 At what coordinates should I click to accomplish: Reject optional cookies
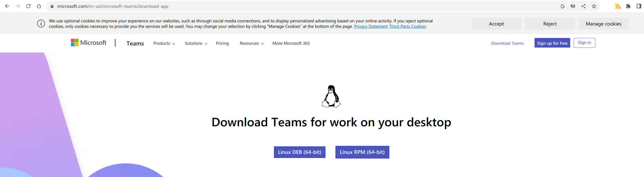(x=550, y=24)
